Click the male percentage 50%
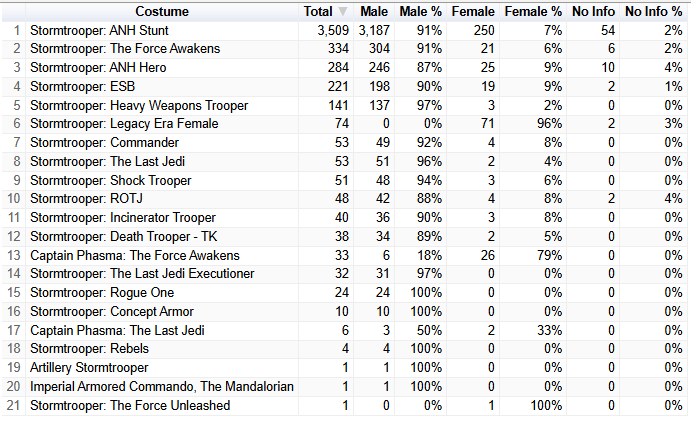The image size is (691, 423). tap(429, 330)
